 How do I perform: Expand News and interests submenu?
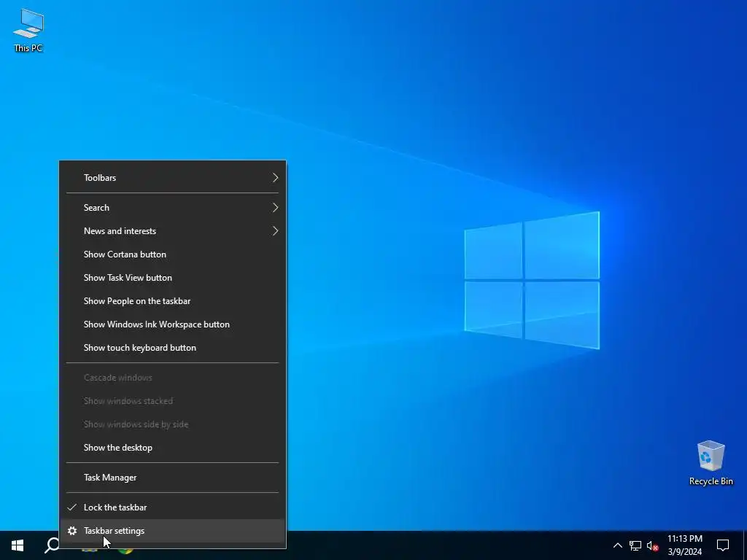click(172, 231)
